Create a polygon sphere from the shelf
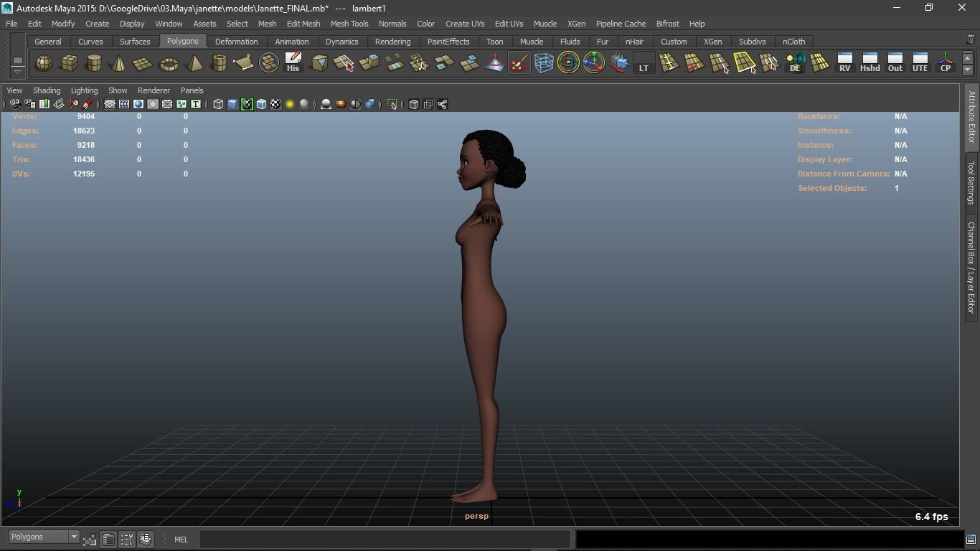The width and height of the screenshot is (980, 551). pos(44,63)
